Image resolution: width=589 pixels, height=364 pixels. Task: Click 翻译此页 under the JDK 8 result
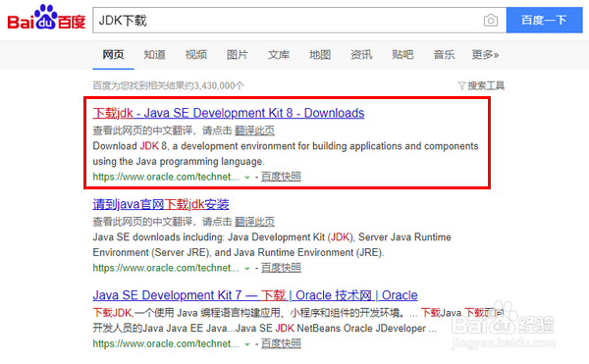click(x=254, y=130)
